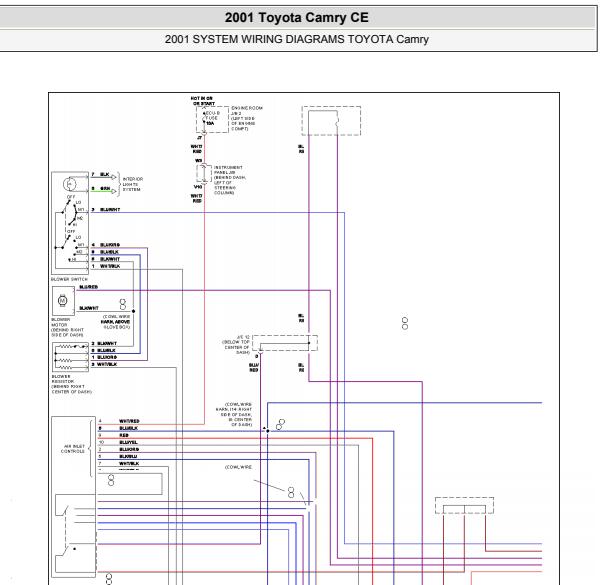Click the "INTERIOR LIGHTS SYSTEM" label
This screenshot has width=602, height=585.
click(x=132, y=184)
